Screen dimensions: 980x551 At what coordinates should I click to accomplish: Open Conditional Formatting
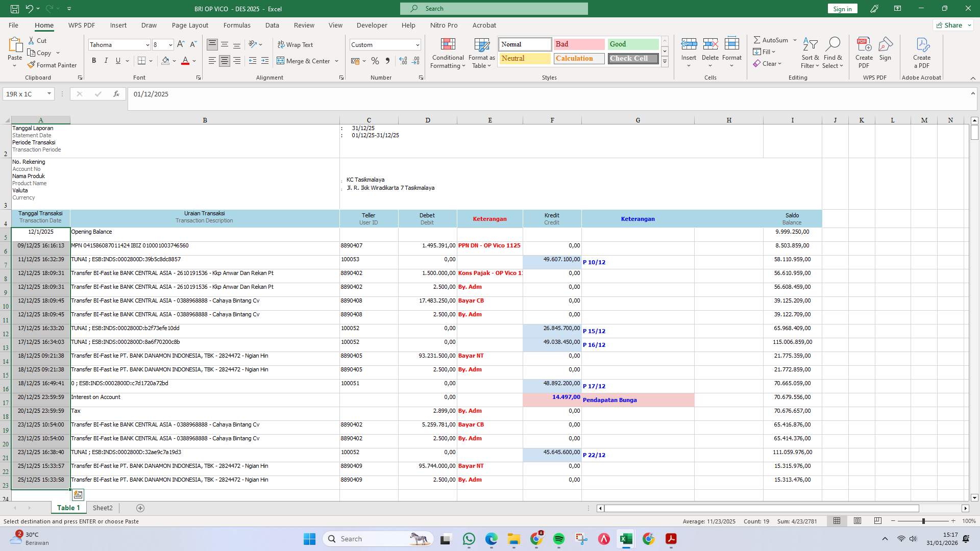(448, 53)
